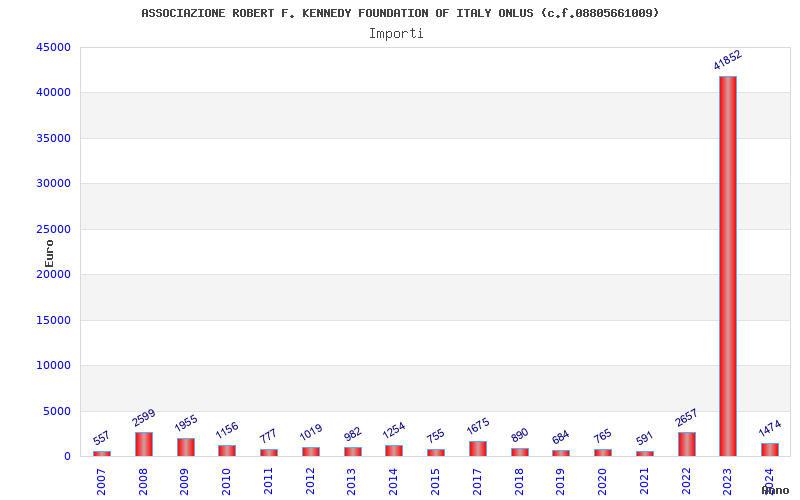800x500 pixels.
Task: Click the 2013 year axis label
Action: tap(351, 482)
